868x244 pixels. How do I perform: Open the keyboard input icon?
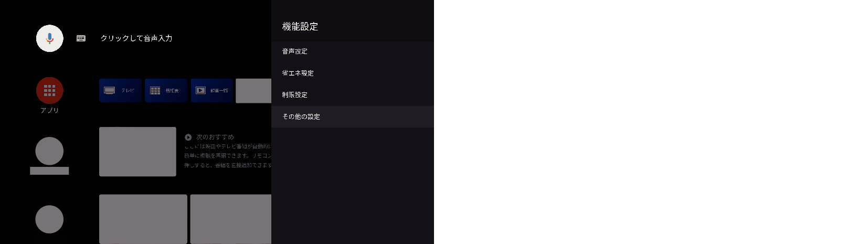(x=81, y=38)
